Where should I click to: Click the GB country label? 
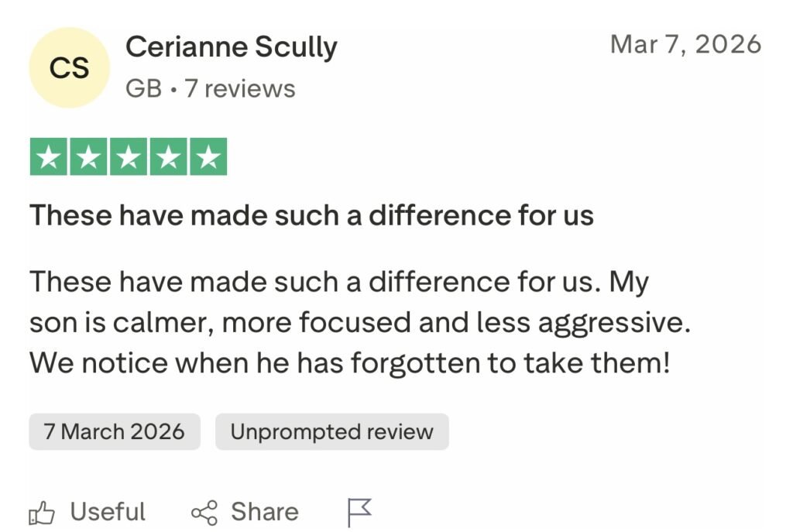pyautogui.click(x=143, y=89)
